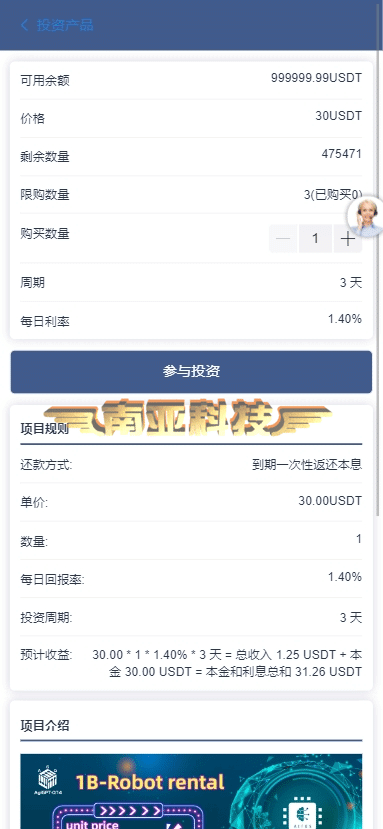Click the 1B-Robot rental banner image
This screenshot has height=829, width=383.
pos(192,791)
